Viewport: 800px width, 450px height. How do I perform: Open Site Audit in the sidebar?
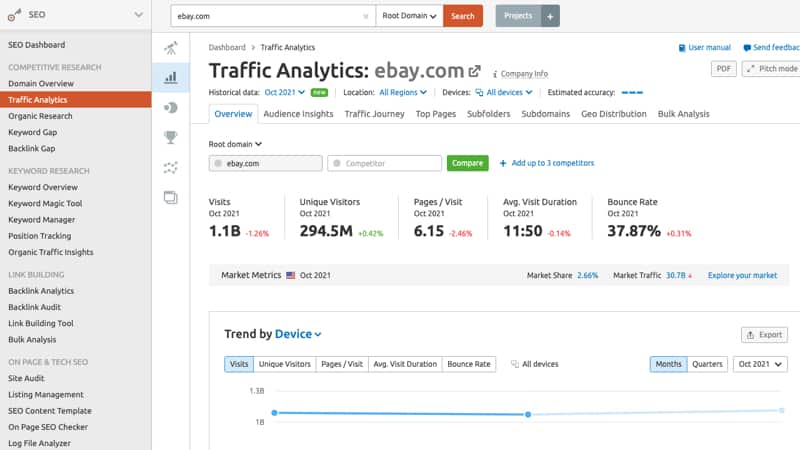click(x=26, y=379)
